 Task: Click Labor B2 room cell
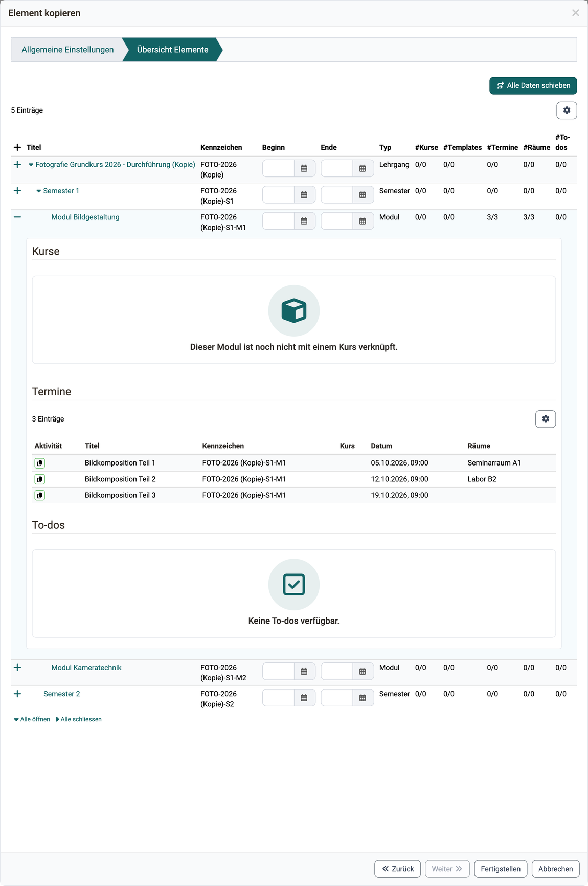click(482, 479)
